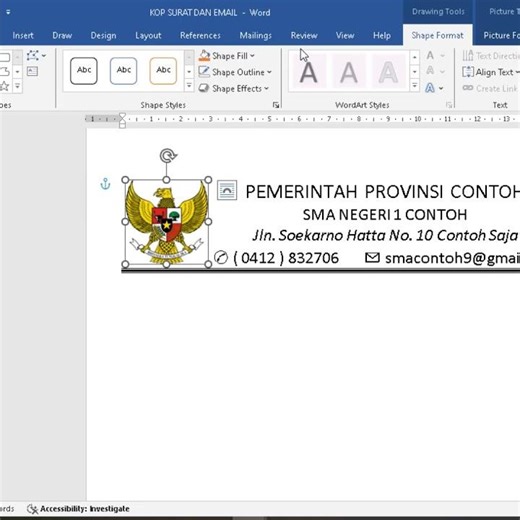Apply the orange-outlined Abc shape style

(163, 70)
